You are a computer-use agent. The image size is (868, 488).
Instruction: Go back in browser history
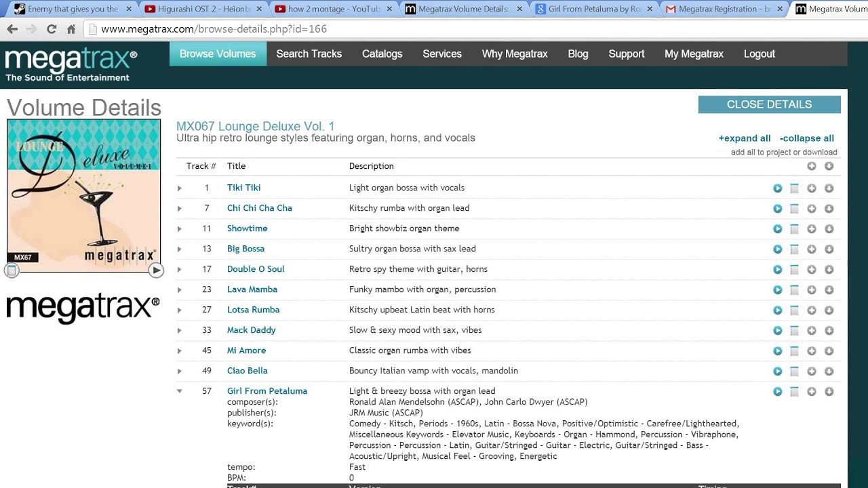pos(12,29)
